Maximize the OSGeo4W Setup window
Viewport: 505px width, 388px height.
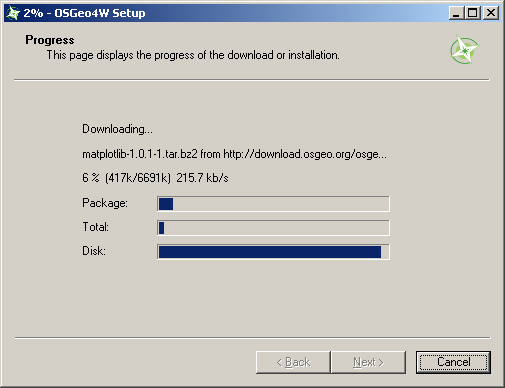(x=473, y=13)
